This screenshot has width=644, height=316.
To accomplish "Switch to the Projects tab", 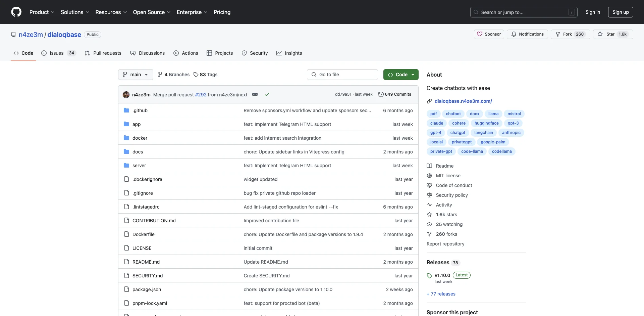I will tap(220, 53).
